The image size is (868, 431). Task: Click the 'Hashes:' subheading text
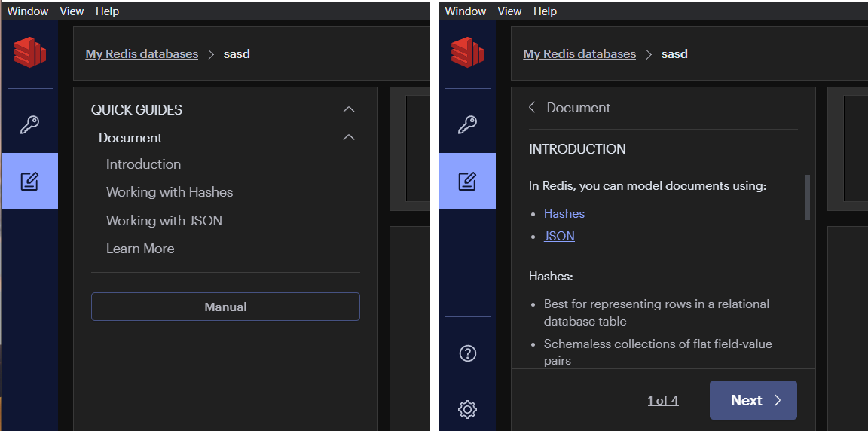pos(551,276)
